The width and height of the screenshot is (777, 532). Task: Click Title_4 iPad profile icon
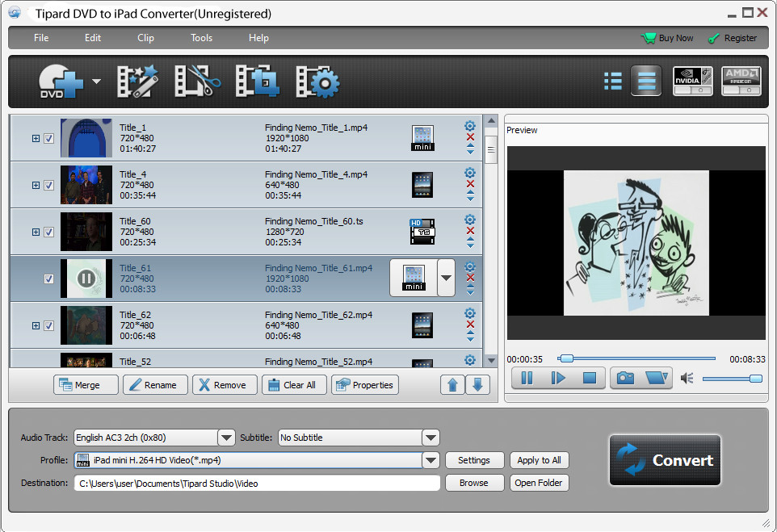422,185
